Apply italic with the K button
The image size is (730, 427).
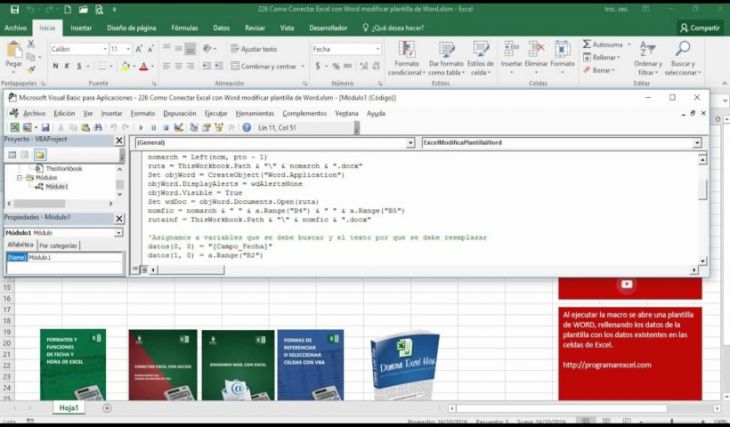[x=67, y=66]
